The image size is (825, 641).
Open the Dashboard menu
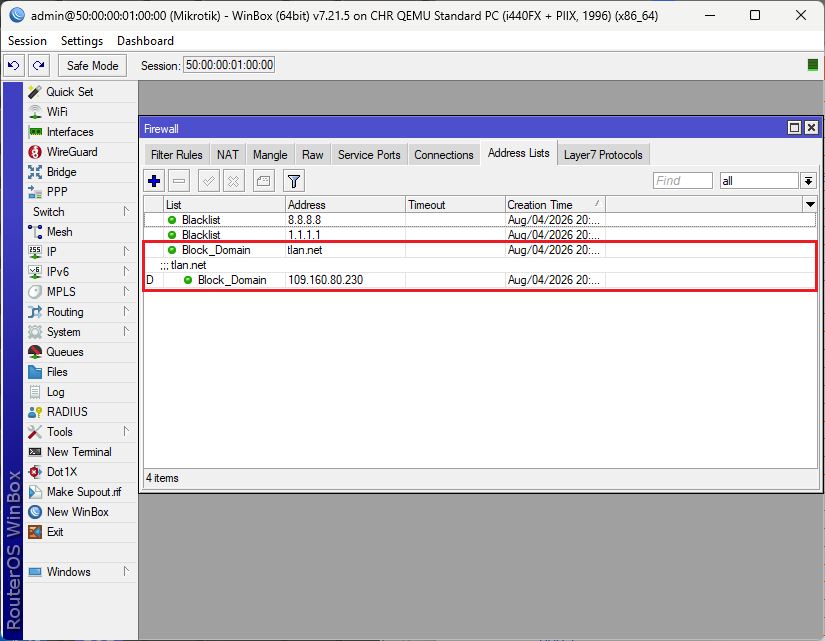[x=145, y=41]
